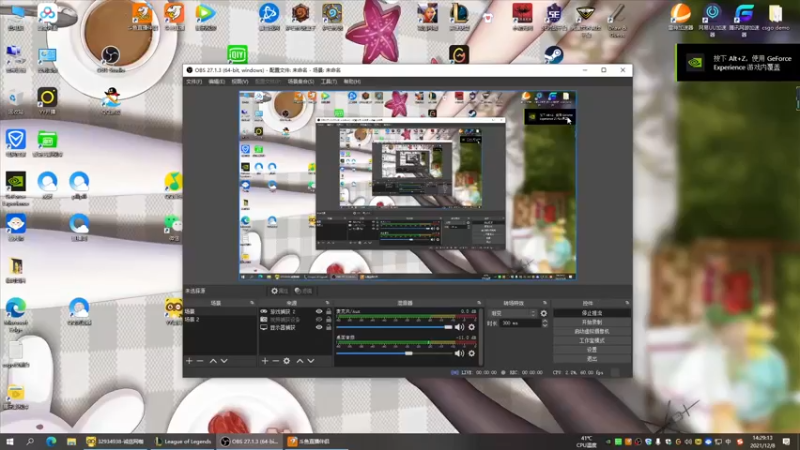
Task: Toggle visibility of the 显示器捕获 source
Action: [x=319, y=328]
